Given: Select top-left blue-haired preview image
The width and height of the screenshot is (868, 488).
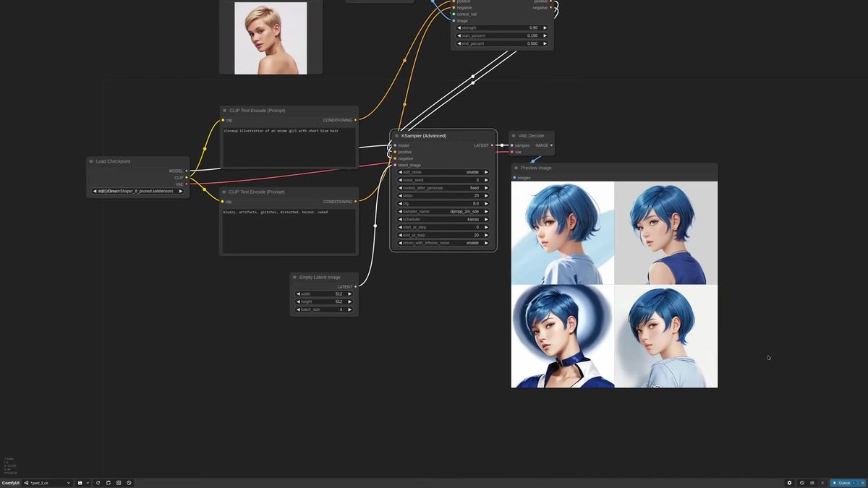Looking at the screenshot, I should point(563,232).
